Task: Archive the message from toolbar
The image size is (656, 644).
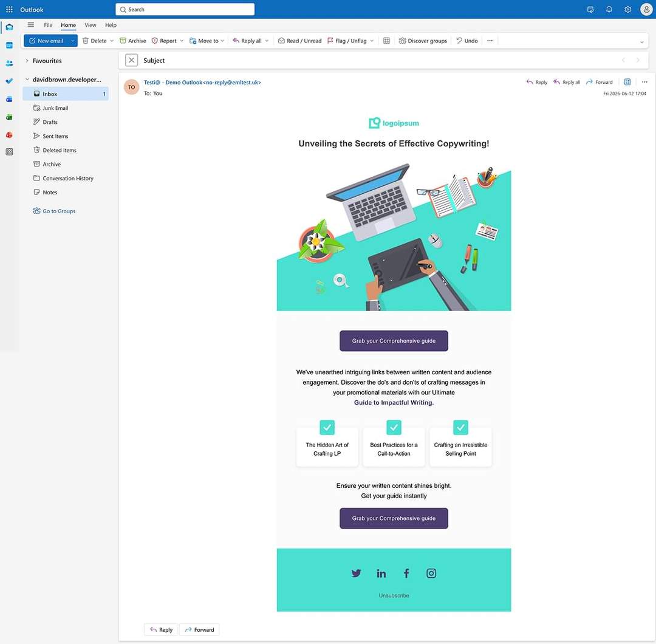Action: 133,41
